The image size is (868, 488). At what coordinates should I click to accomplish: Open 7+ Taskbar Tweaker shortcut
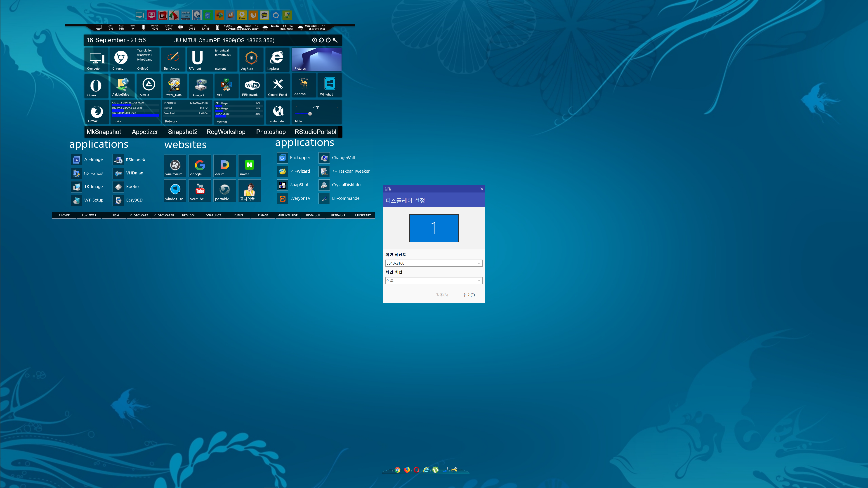(x=344, y=171)
